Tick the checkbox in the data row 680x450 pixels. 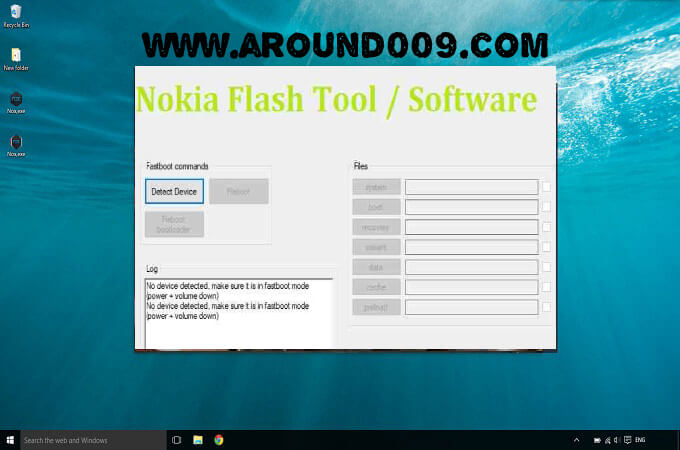tap(546, 267)
